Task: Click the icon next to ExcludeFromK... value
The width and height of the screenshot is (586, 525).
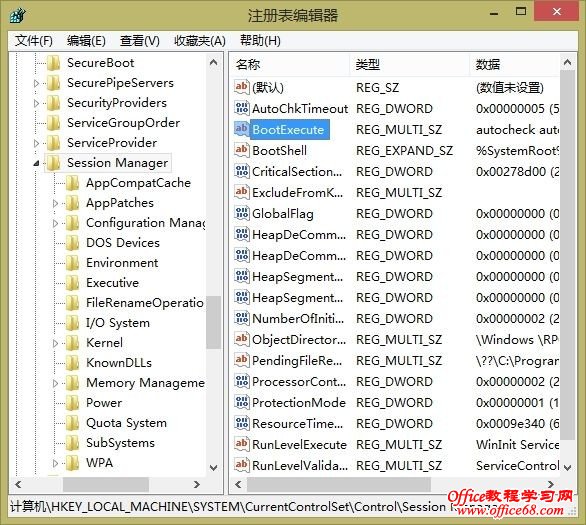Action: [241, 192]
